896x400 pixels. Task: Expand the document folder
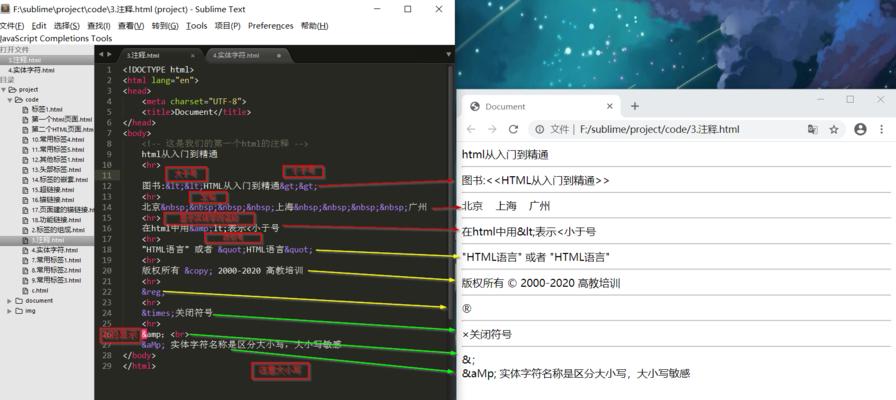pos(10,301)
